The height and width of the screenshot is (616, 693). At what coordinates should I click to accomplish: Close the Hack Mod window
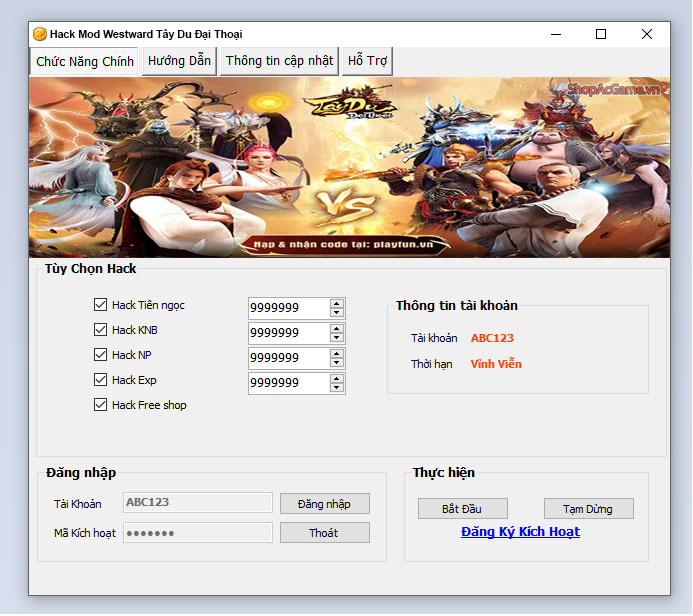[x=647, y=34]
